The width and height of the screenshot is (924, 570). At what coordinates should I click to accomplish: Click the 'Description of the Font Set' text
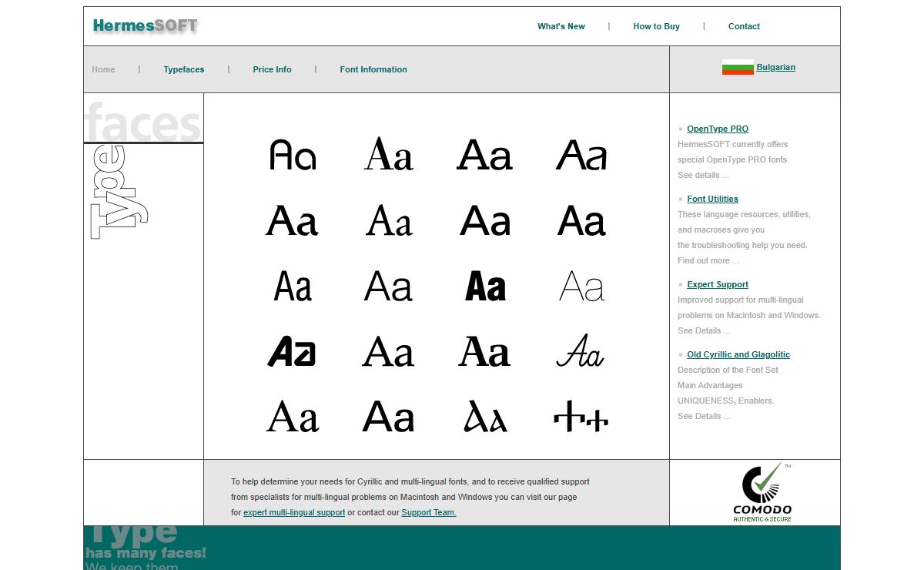[x=728, y=370]
